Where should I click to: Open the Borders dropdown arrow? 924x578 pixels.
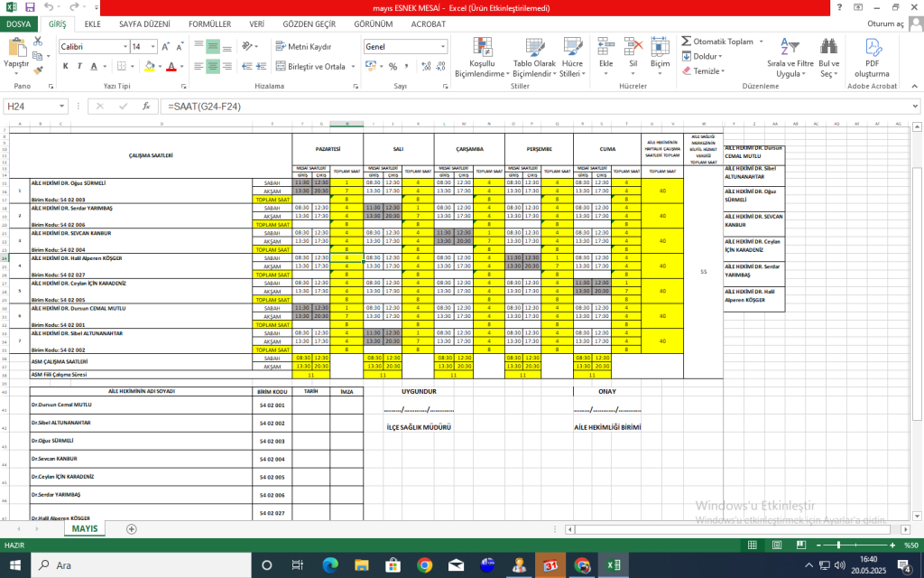click(x=133, y=66)
